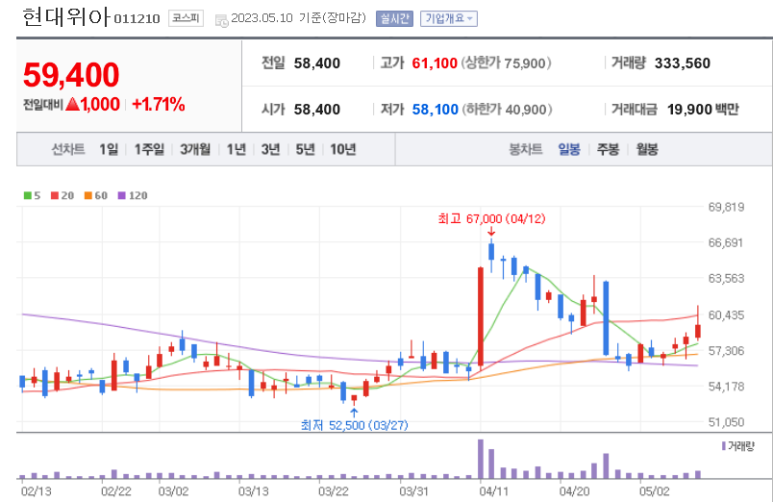Click the 저가 value 58,100
Viewport: 773px width, 502px height.
(435, 109)
